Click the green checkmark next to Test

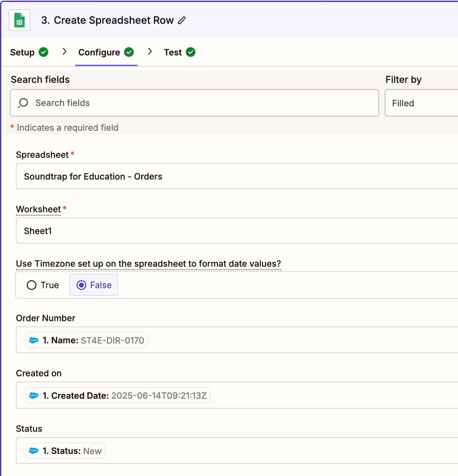(x=191, y=52)
